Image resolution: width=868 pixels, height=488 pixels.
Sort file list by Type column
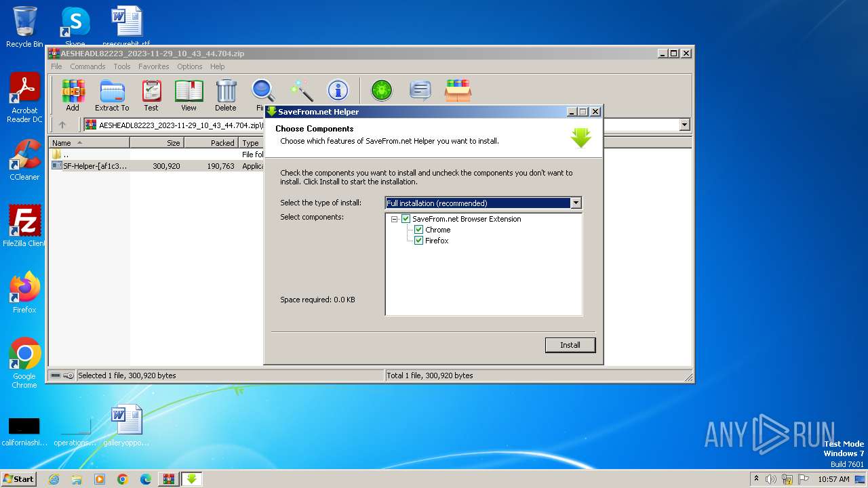point(251,142)
